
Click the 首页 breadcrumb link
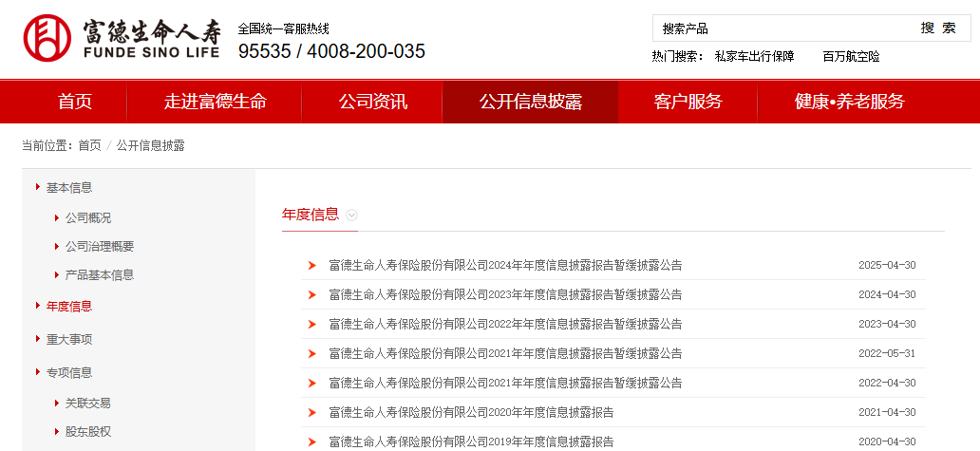89,145
